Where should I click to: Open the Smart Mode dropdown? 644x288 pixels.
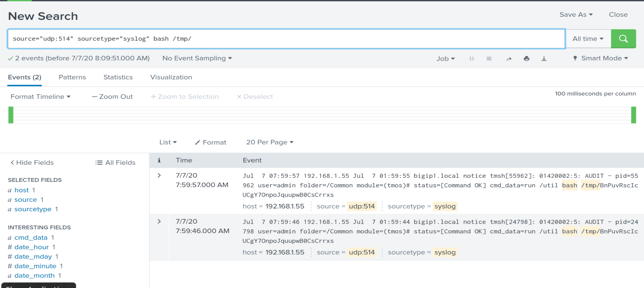click(601, 58)
